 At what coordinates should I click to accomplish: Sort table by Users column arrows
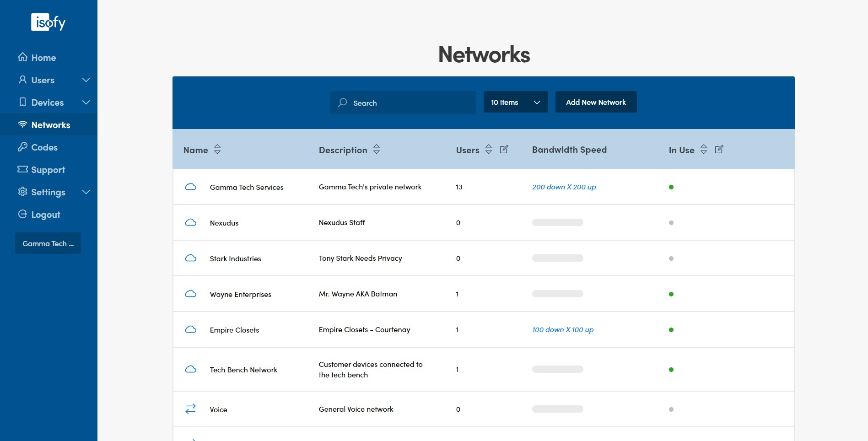coord(489,149)
